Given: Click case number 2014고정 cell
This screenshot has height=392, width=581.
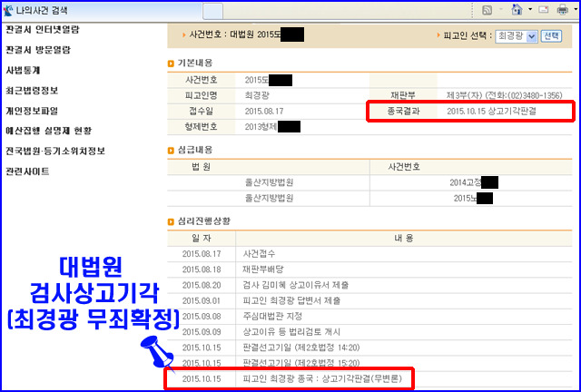Looking at the screenshot, I should [x=474, y=182].
